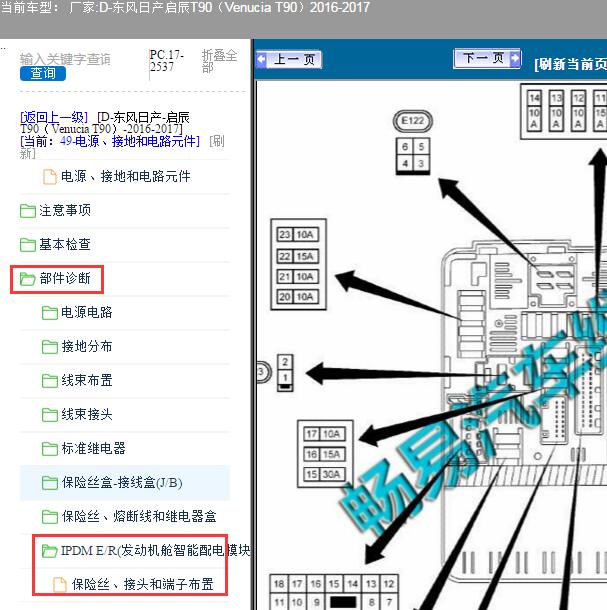Click fuse 16 15A in the diagram
The image size is (607, 610).
[x=325, y=454]
